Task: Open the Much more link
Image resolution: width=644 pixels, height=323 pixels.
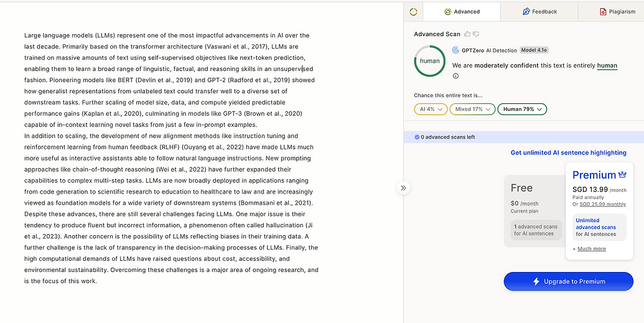Action: pos(592,248)
